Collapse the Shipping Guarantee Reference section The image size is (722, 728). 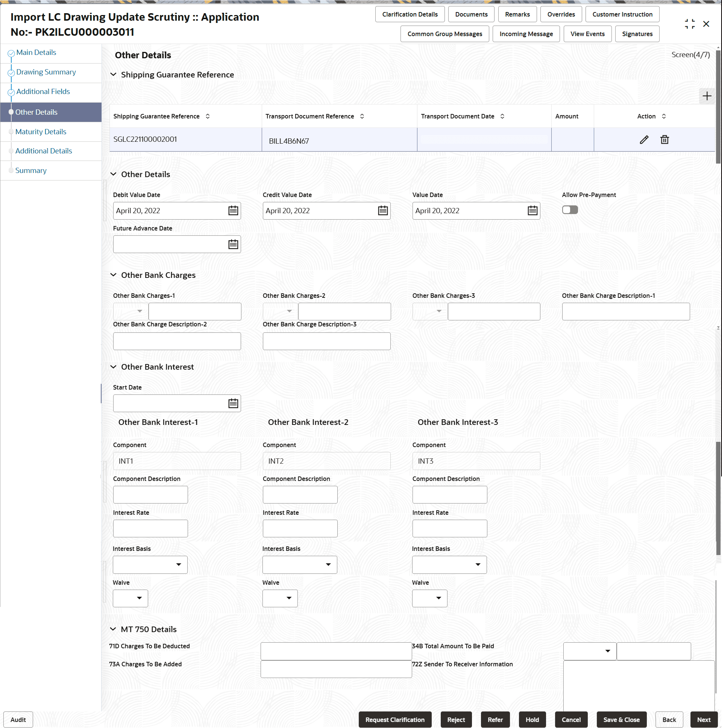pos(114,74)
